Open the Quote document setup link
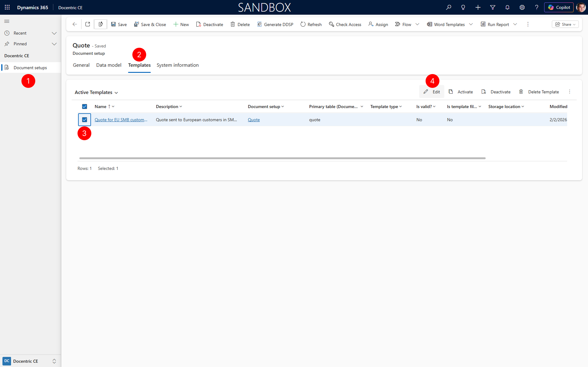The height and width of the screenshot is (367, 588). 254,120
